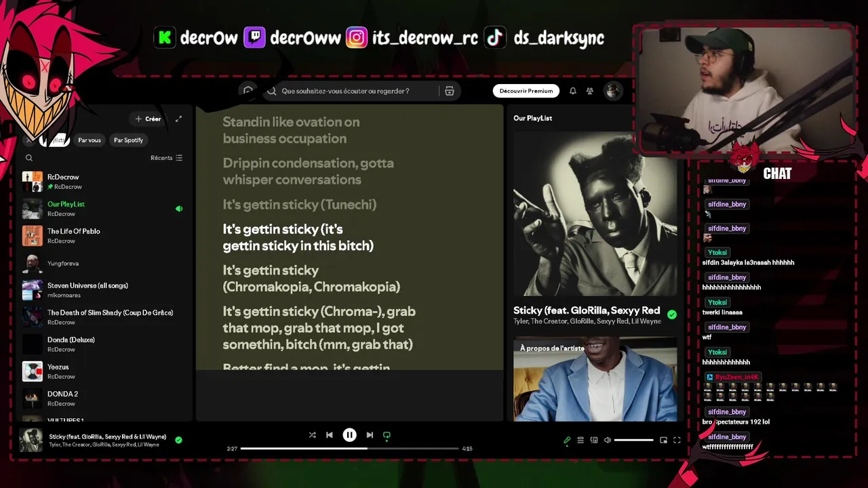Clear the library filter with the X
The width and height of the screenshot is (868, 488).
(x=28, y=140)
